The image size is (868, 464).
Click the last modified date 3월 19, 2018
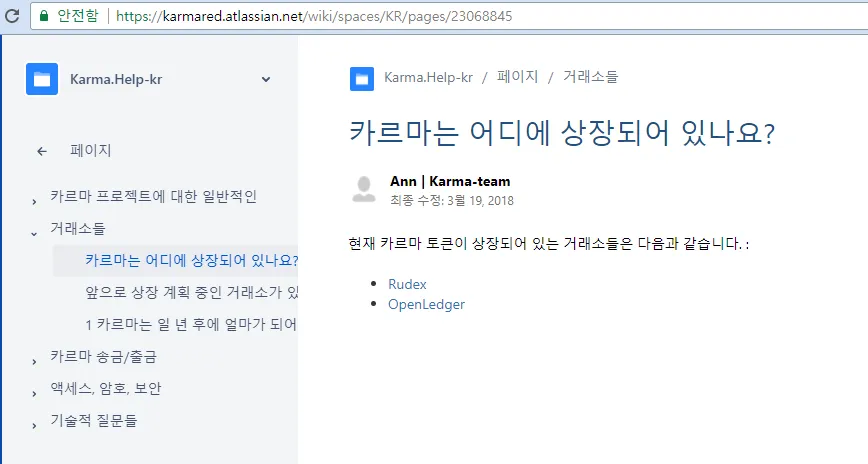click(x=480, y=200)
